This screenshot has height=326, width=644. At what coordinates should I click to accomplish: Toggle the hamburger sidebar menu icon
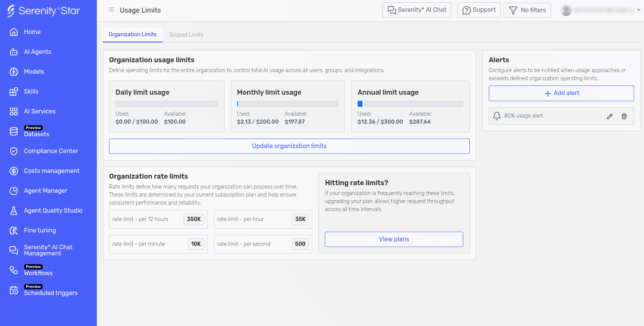[x=111, y=10]
